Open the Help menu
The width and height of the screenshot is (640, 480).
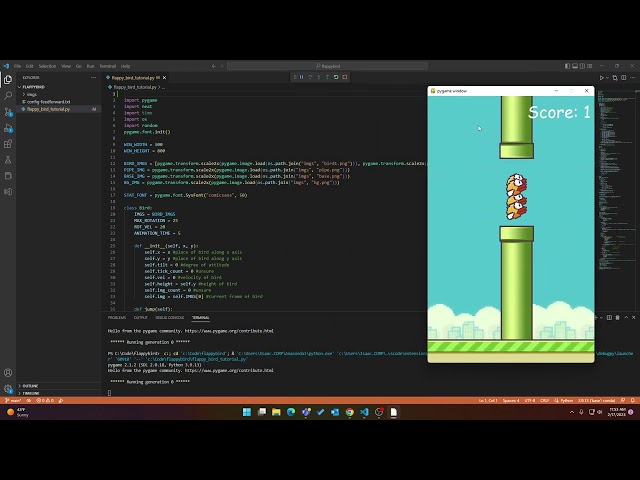125,66
